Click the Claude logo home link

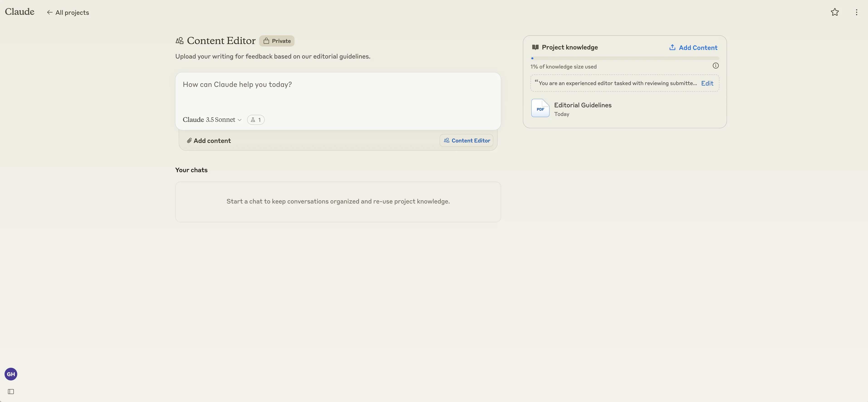20,12
